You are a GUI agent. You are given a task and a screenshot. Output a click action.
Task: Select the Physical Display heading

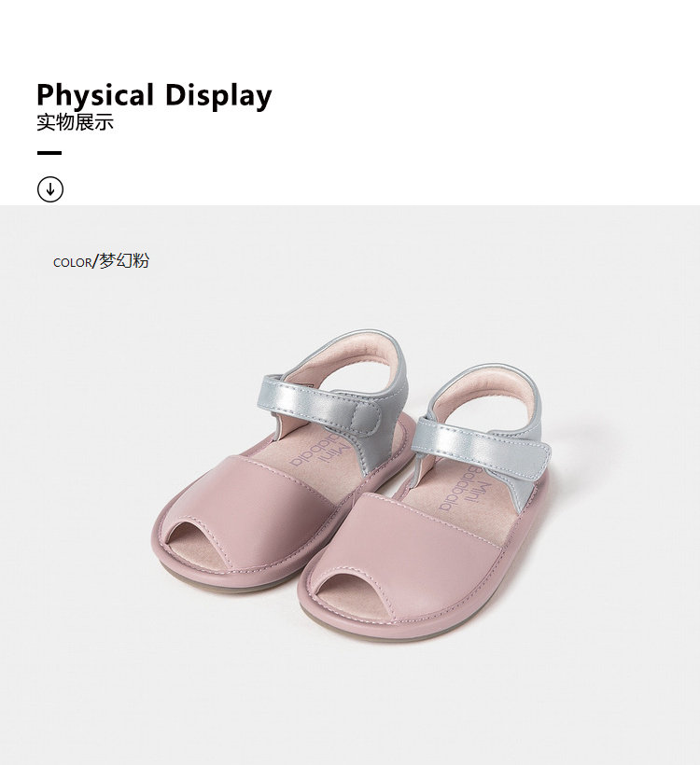[x=154, y=96]
